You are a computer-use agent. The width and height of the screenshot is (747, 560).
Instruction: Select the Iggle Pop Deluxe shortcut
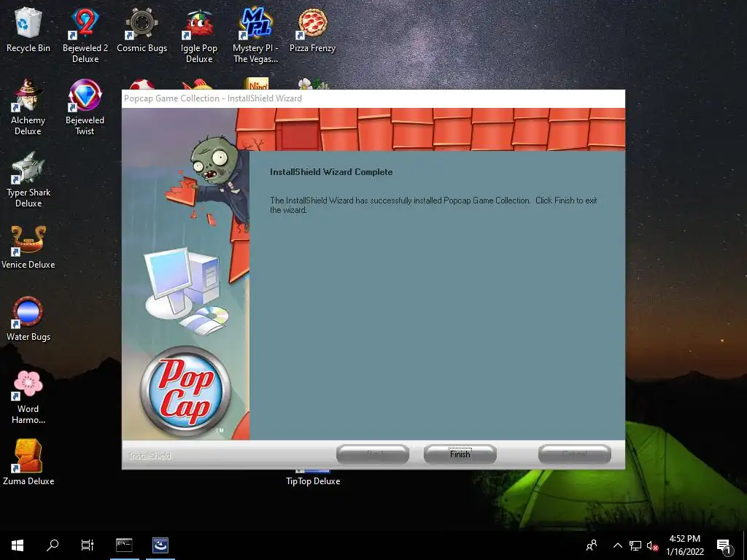[x=199, y=35]
